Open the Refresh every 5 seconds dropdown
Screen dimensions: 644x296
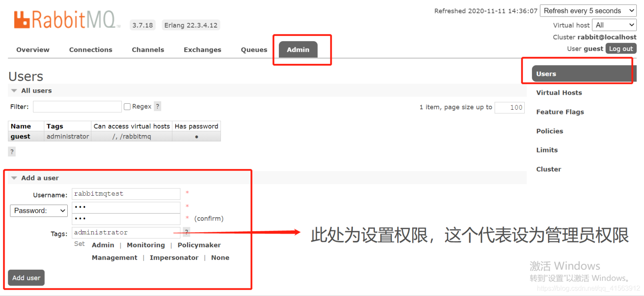[588, 11]
